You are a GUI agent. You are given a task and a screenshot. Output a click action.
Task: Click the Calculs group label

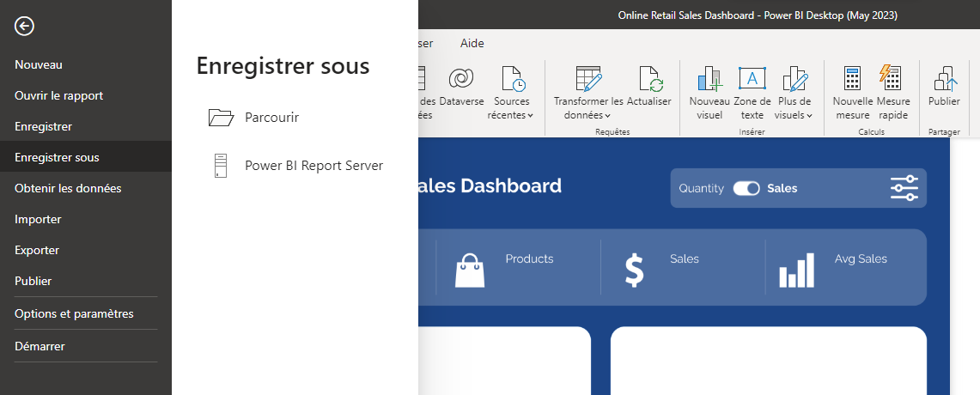[871, 132]
